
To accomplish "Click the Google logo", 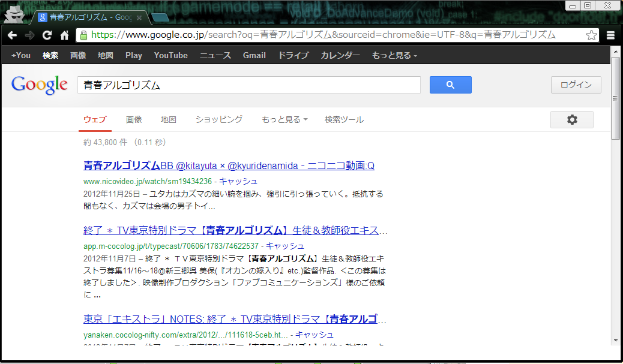I will (40, 85).
